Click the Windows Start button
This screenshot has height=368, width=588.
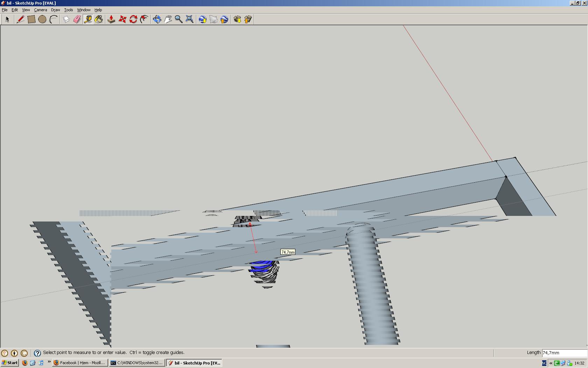[9, 363]
